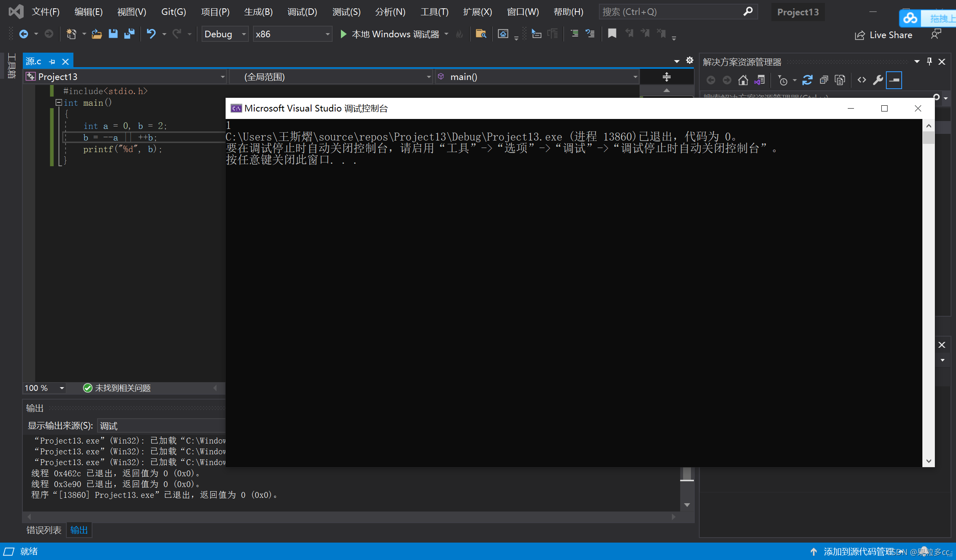Open the main() member dropdown
This screenshot has height=560, width=956.
(x=537, y=77)
